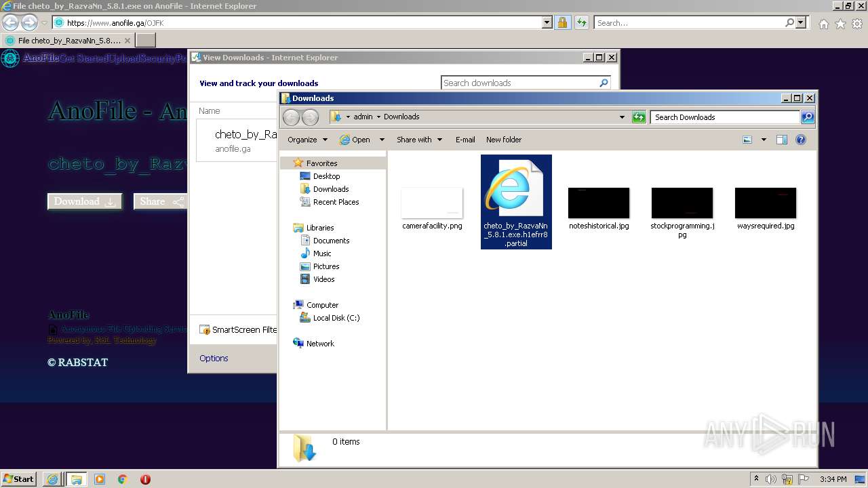Screen dimensions: 868x488
Task: Focus the IE address bar URL
Action: (x=303, y=22)
